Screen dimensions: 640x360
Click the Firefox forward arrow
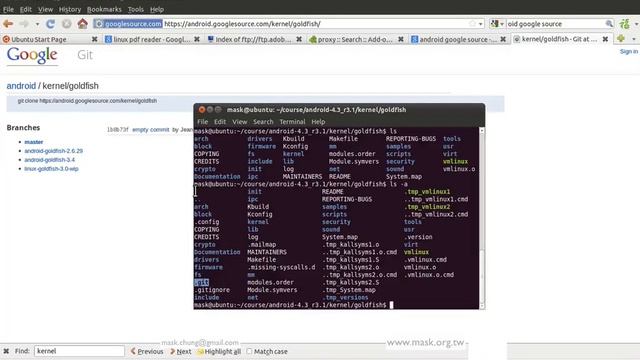click(24, 24)
